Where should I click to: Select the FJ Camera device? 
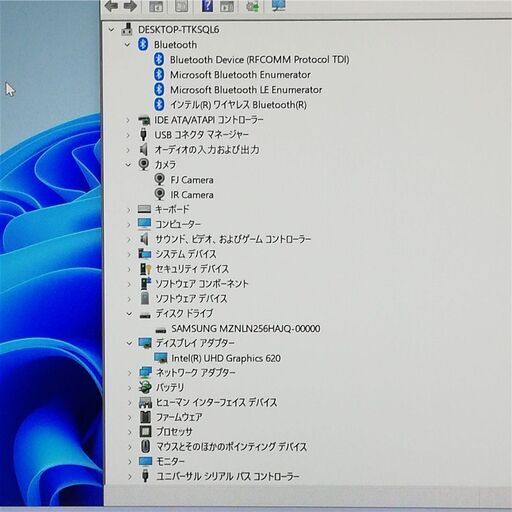point(192,180)
